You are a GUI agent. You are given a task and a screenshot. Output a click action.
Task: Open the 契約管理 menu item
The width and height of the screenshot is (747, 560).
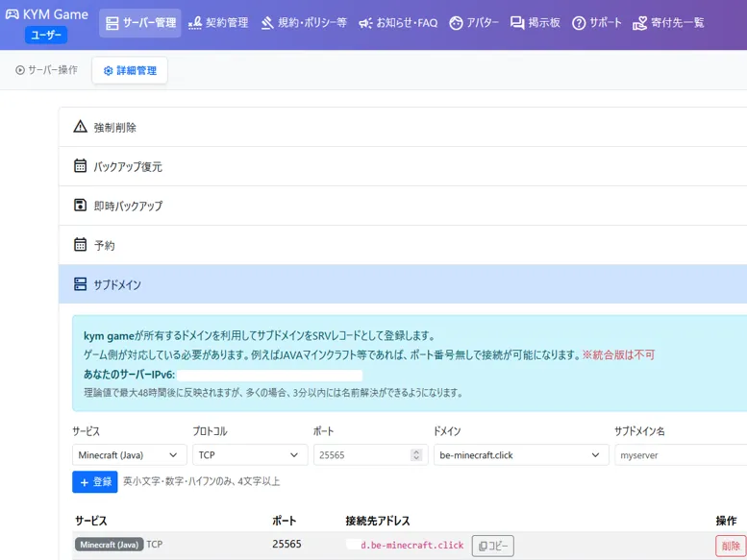tap(218, 23)
